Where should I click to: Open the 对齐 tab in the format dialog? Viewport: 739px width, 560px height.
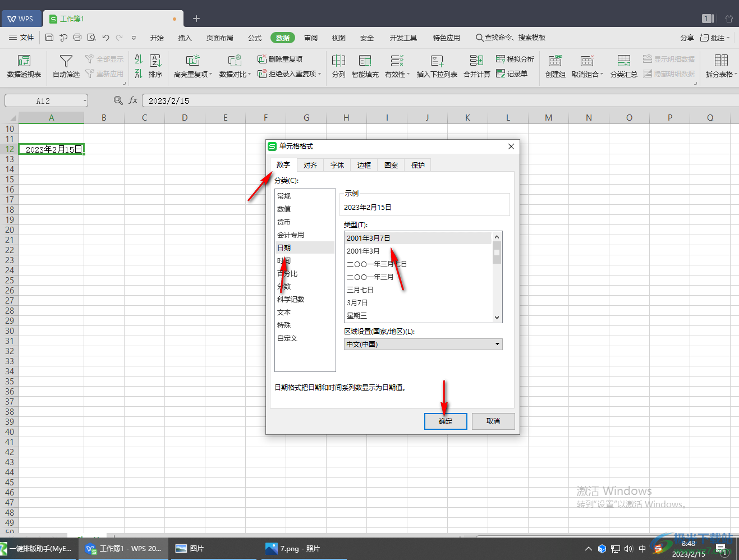[x=310, y=165]
